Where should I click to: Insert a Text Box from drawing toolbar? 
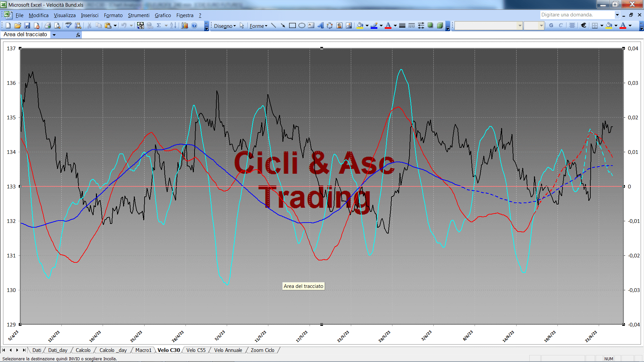(x=311, y=25)
